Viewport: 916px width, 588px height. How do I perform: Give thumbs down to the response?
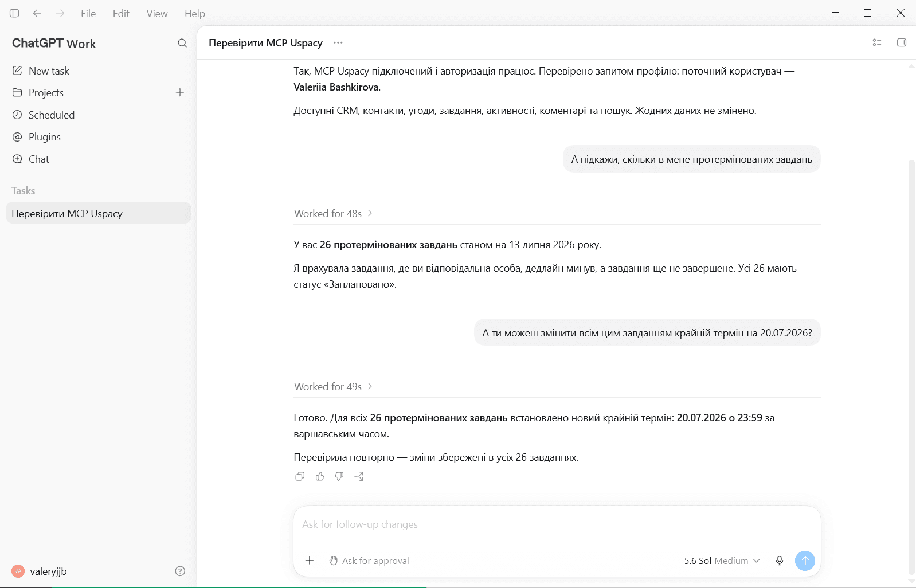[x=339, y=476]
